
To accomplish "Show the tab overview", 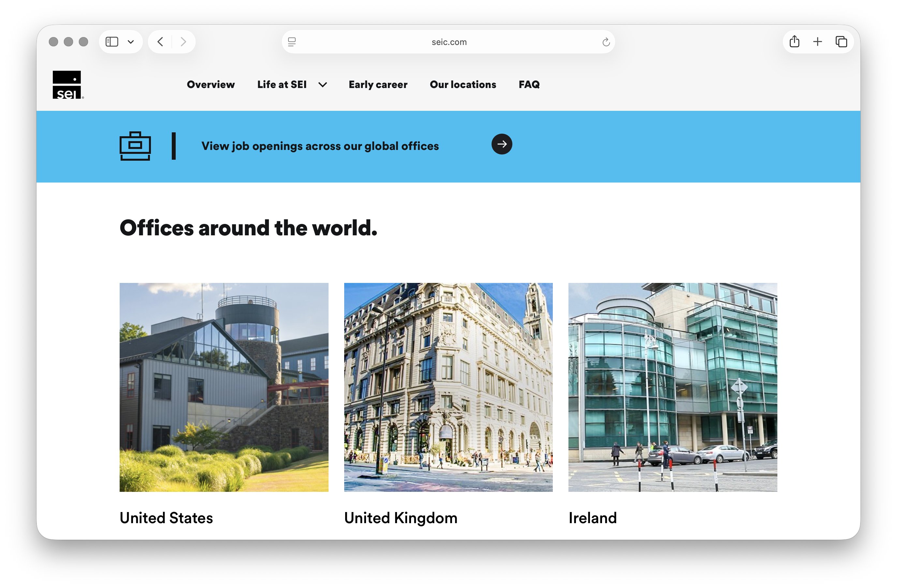I will point(841,42).
